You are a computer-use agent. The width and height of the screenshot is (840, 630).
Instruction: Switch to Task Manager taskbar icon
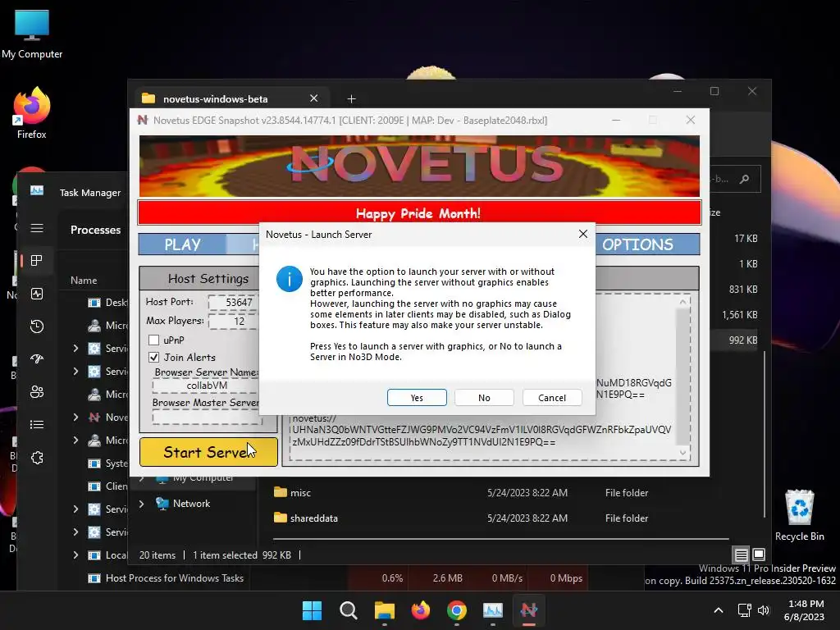(492, 610)
